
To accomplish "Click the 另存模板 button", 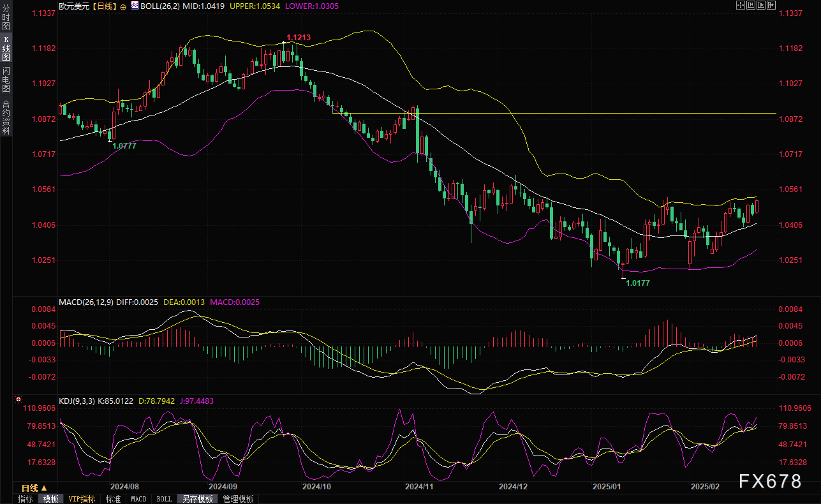I will click(197, 499).
